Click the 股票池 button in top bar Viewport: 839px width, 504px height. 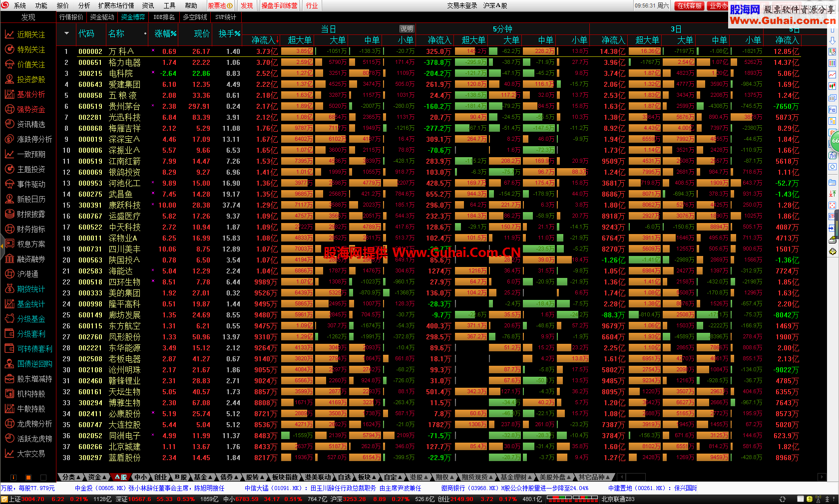[220, 5]
